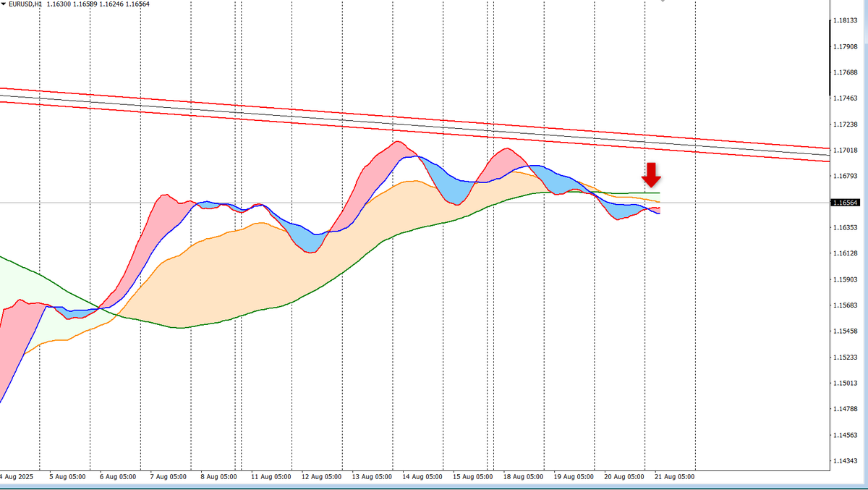Select the 15 Aug 05:00 time label
The image size is (868, 490).
click(473, 477)
